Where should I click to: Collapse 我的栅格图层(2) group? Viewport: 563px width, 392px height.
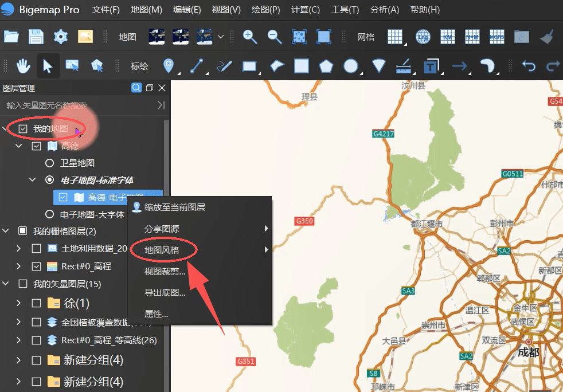pos(5,231)
